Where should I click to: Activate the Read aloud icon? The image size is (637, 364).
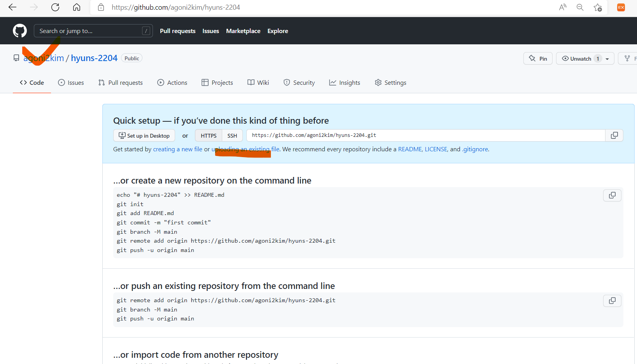tap(563, 7)
